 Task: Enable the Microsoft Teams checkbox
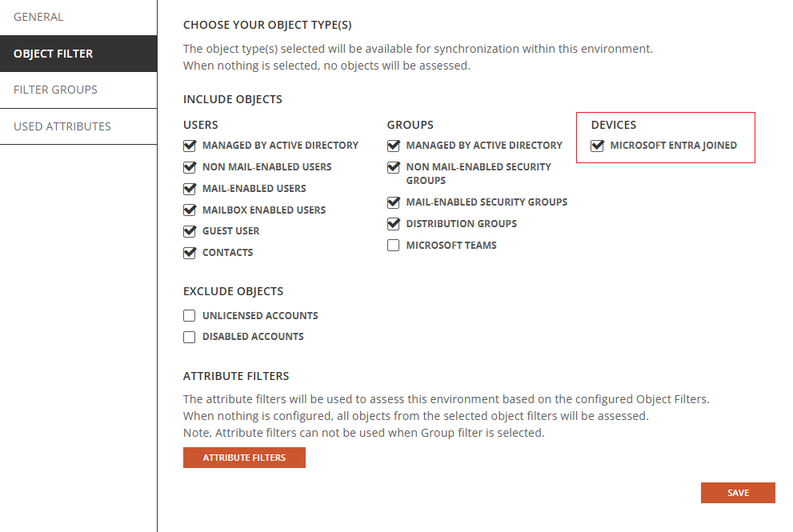coord(394,246)
